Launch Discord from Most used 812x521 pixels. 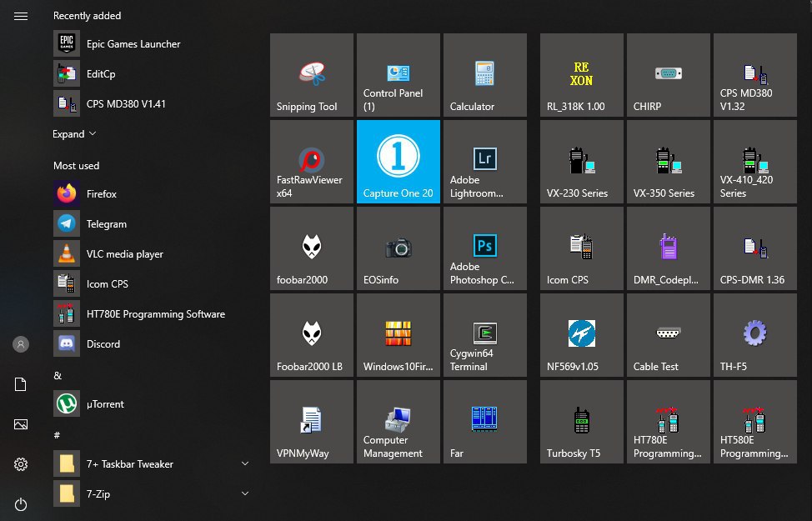click(x=153, y=344)
